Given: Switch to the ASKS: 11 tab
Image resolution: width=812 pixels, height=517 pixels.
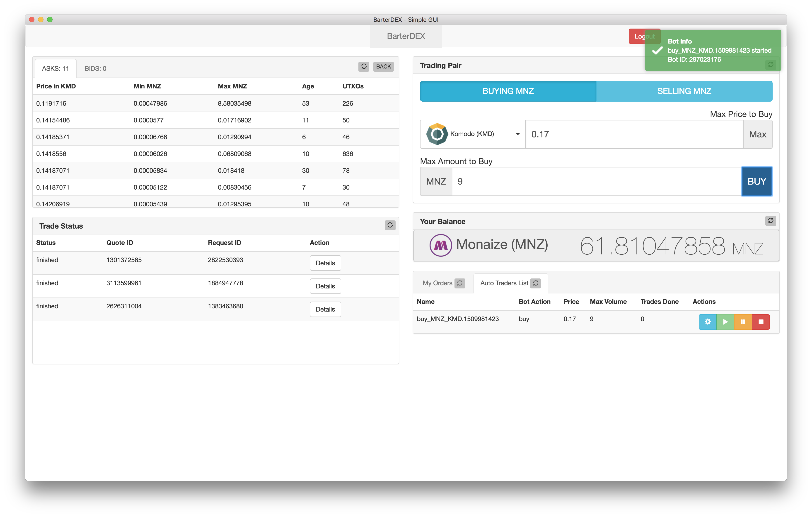Looking at the screenshot, I should pyautogui.click(x=55, y=68).
